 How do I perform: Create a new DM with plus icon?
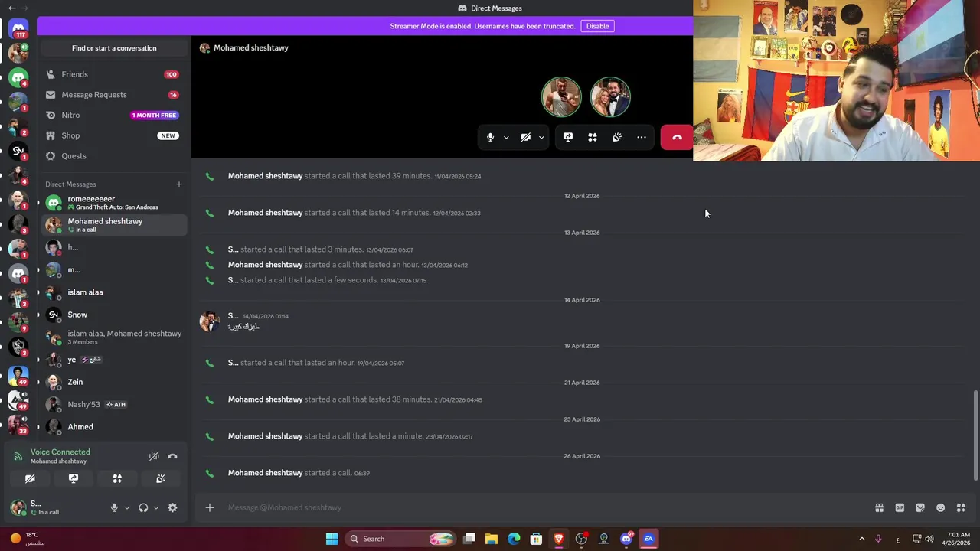(179, 184)
